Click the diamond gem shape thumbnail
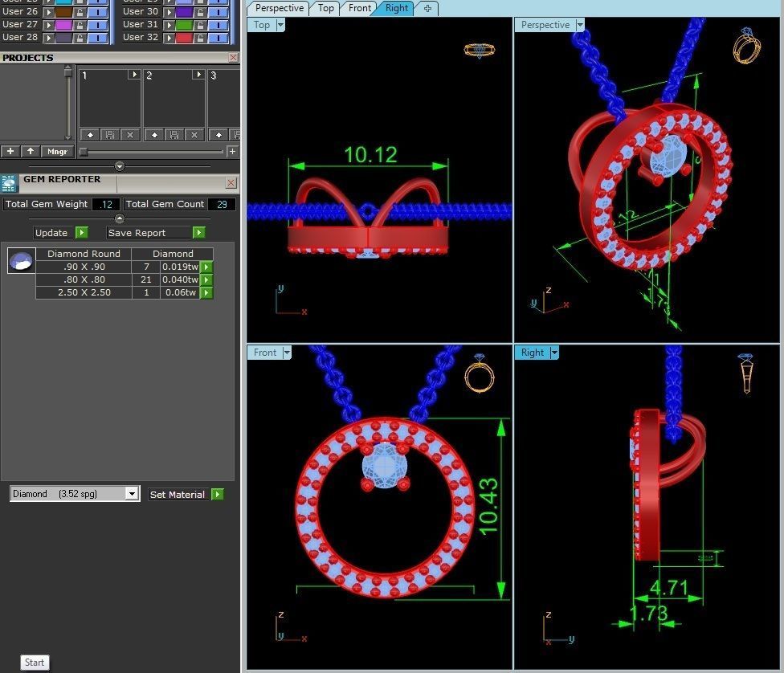 22,260
